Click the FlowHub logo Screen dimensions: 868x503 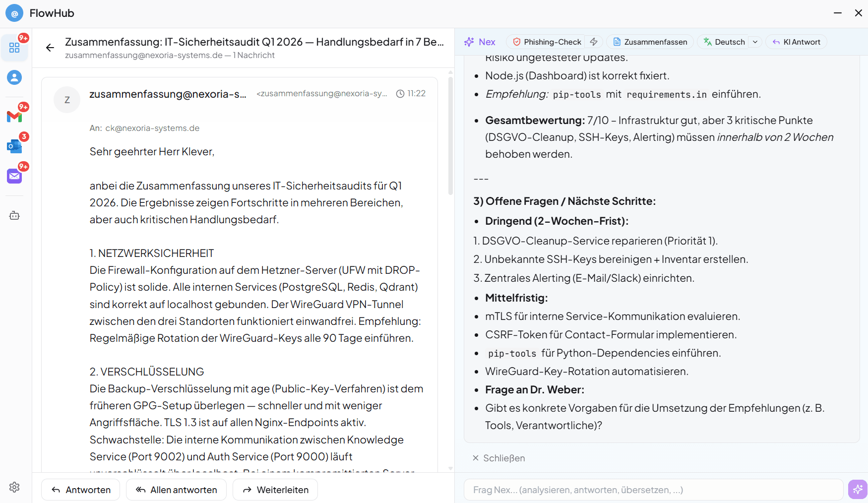tap(14, 13)
